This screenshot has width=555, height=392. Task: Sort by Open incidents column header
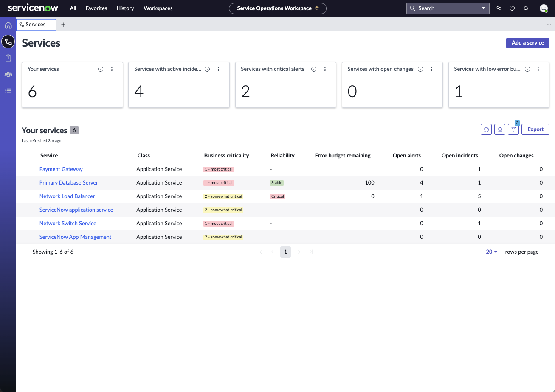click(x=460, y=155)
